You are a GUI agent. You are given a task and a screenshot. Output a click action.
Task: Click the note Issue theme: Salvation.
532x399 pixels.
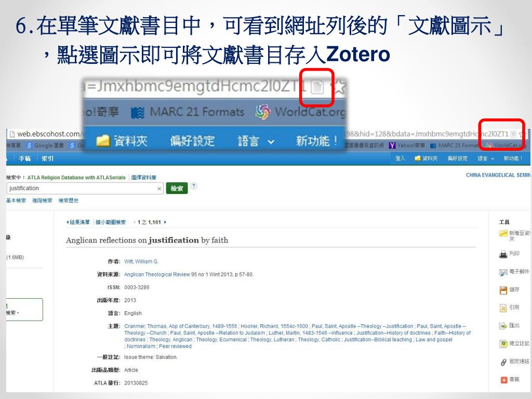point(151,357)
